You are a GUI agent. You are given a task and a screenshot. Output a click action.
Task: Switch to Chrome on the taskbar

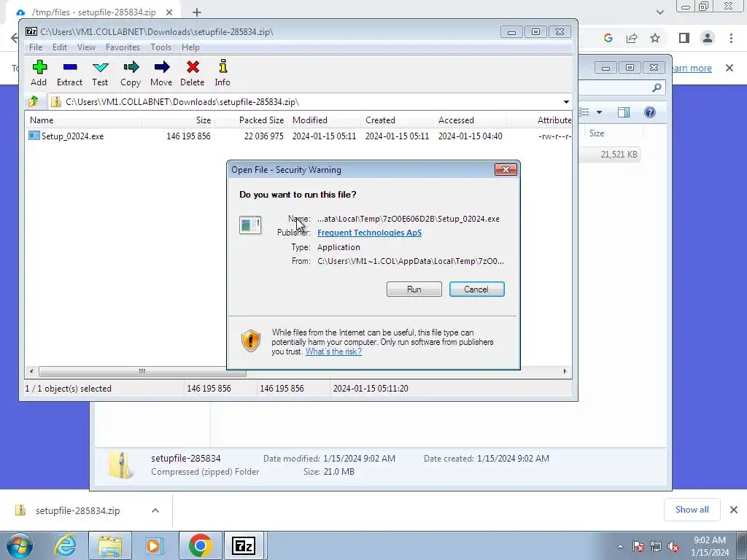[200, 545]
